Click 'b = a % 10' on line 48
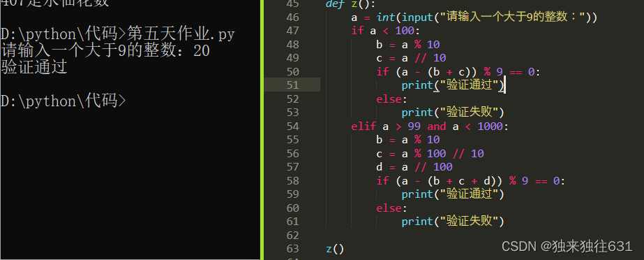 [x=408, y=45]
